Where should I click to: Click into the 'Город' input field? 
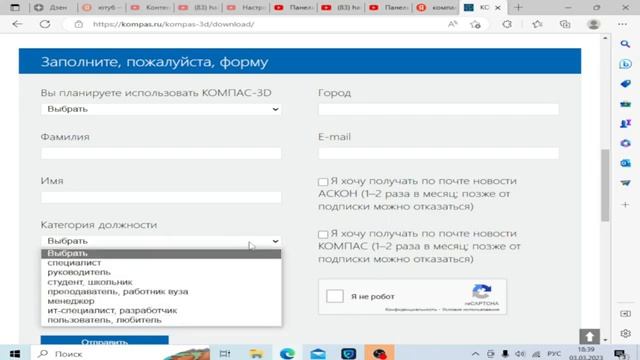[x=438, y=109]
